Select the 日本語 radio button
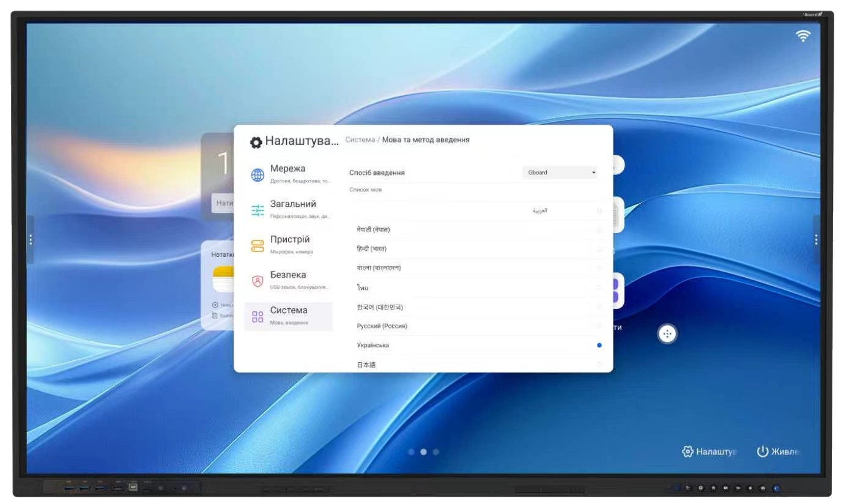The image size is (841, 504). (599, 365)
